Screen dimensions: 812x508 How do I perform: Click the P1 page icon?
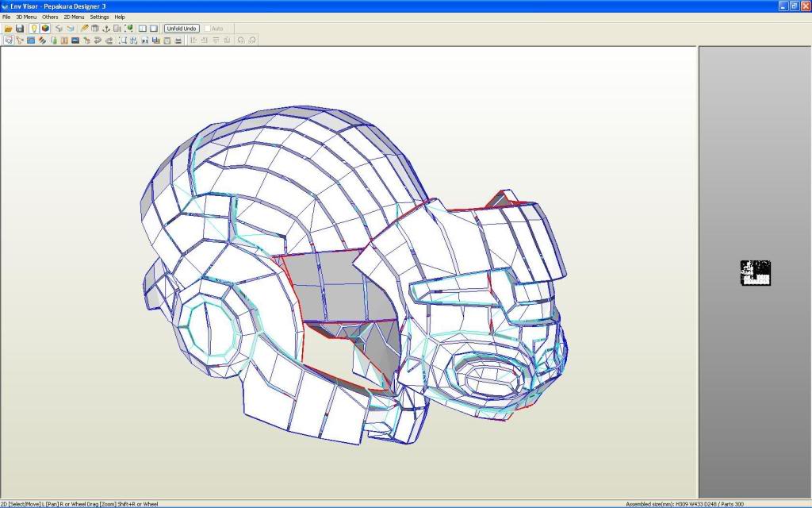pyautogui.click(x=145, y=40)
